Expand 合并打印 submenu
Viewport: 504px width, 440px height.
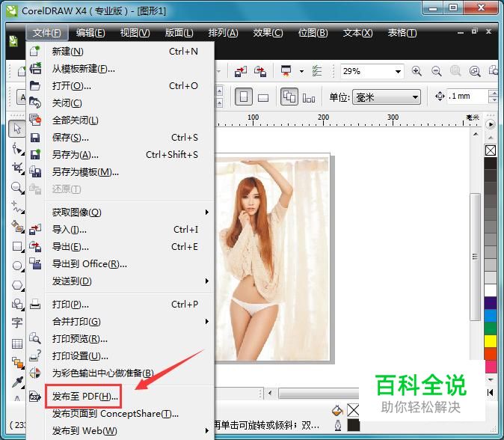click(x=207, y=322)
